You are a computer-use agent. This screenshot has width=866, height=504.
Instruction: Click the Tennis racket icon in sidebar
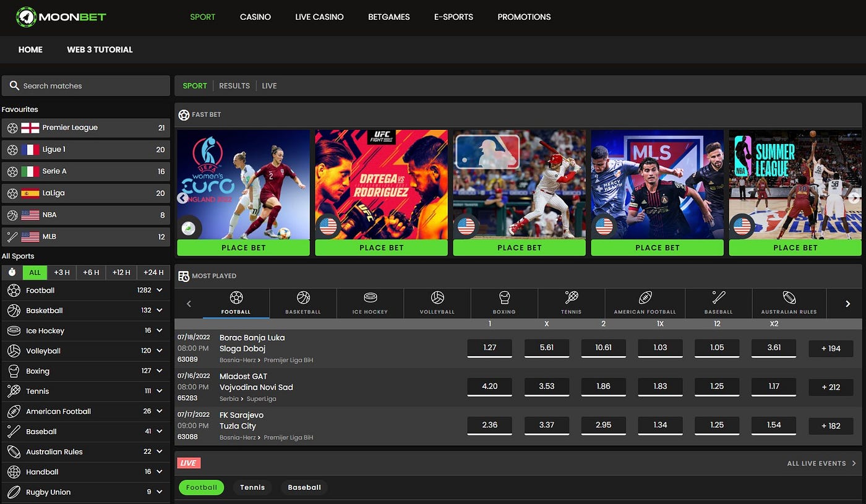click(14, 391)
